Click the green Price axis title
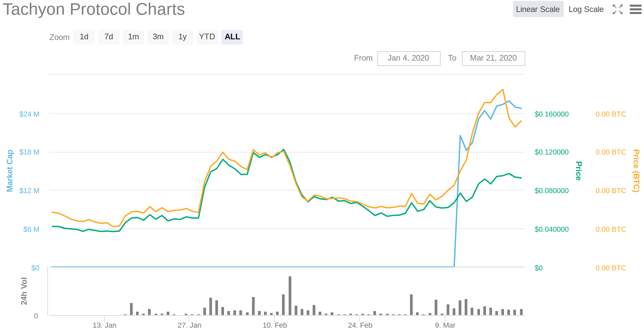 tap(579, 171)
